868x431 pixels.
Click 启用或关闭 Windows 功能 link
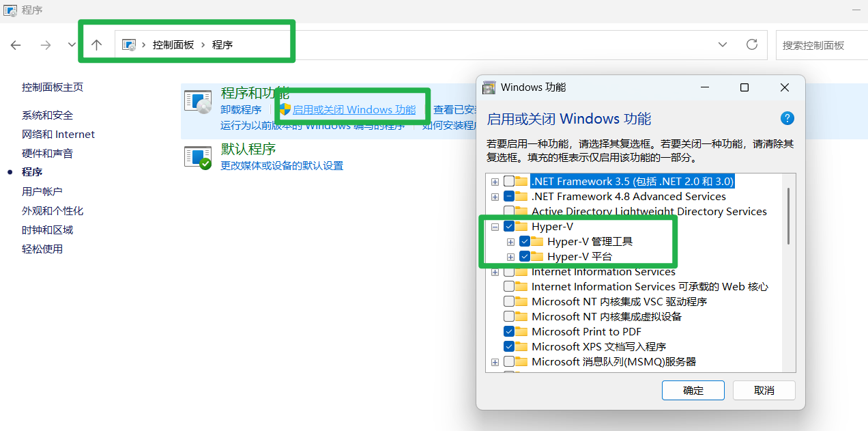tap(353, 110)
